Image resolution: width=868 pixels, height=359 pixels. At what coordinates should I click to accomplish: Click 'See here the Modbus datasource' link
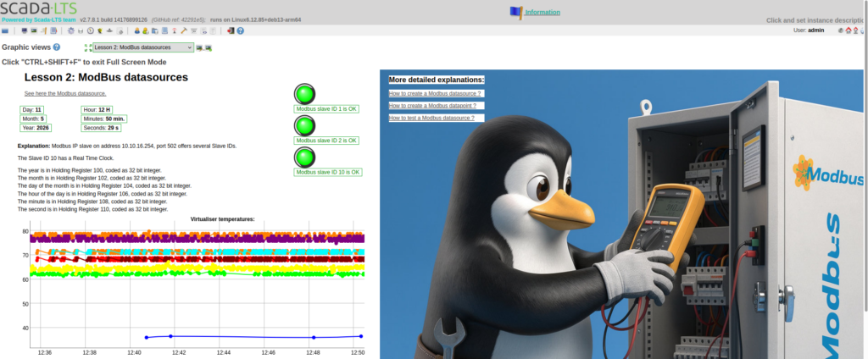coord(65,93)
